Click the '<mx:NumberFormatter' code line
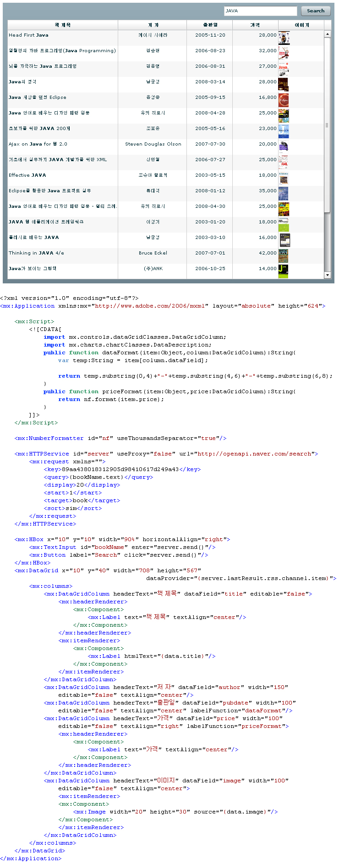The width and height of the screenshot is (339, 868). [x=120, y=439]
